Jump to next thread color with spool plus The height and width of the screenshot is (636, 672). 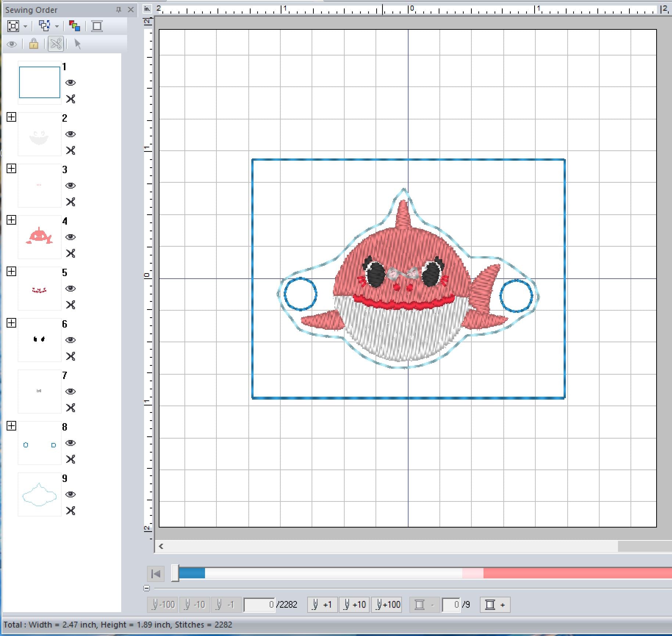[495, 604]
